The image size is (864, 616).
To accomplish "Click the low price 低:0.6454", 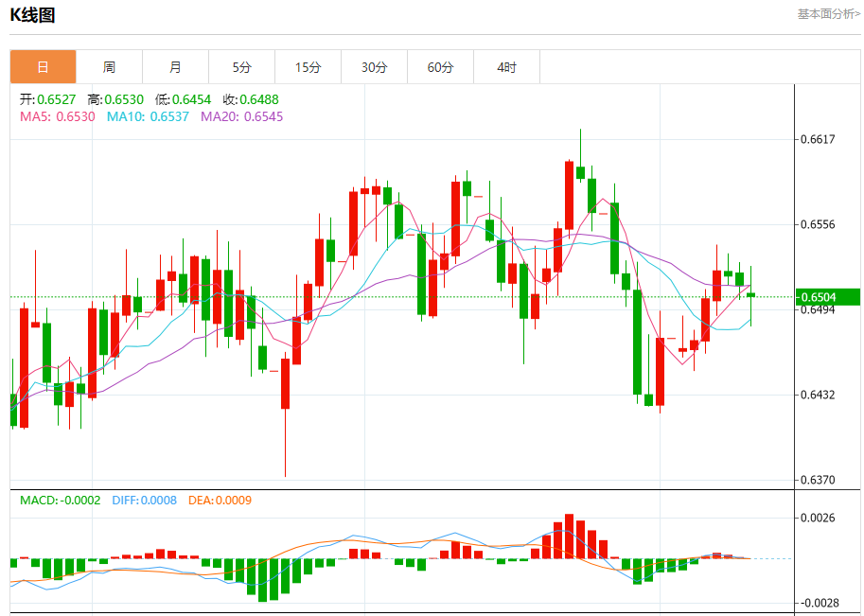I will coord(183,99).
